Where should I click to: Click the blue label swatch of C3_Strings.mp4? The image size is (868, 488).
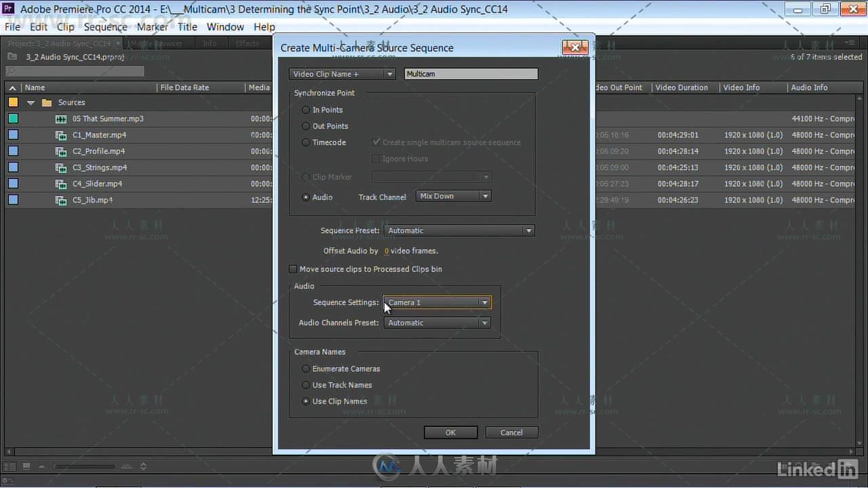point(13,167)
